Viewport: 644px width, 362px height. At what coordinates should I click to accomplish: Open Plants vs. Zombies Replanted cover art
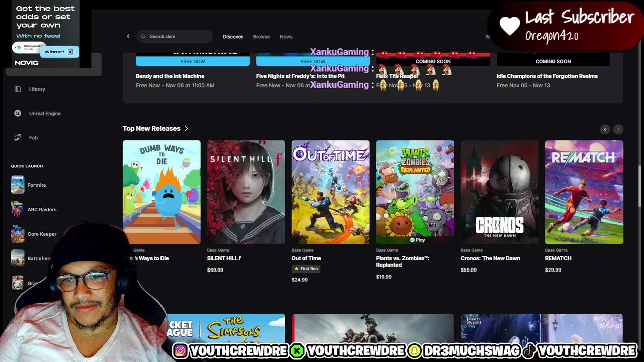pos(415,192)
